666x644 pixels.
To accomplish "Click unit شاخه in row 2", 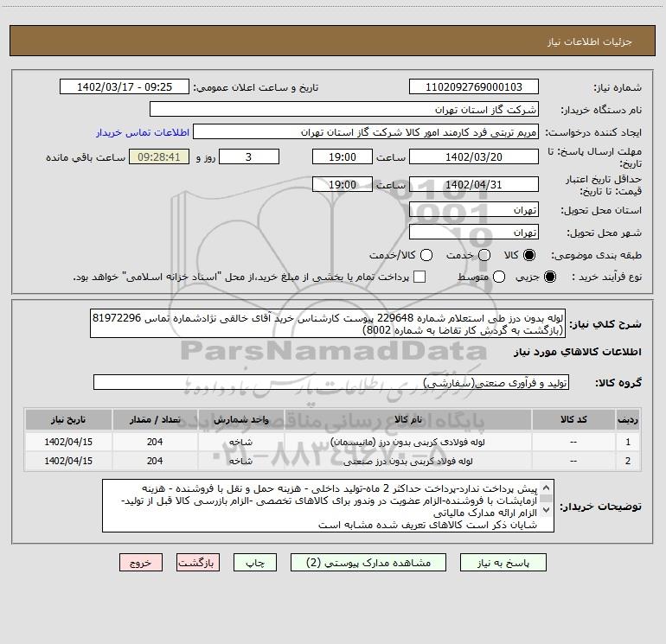I will coord(240,461).
